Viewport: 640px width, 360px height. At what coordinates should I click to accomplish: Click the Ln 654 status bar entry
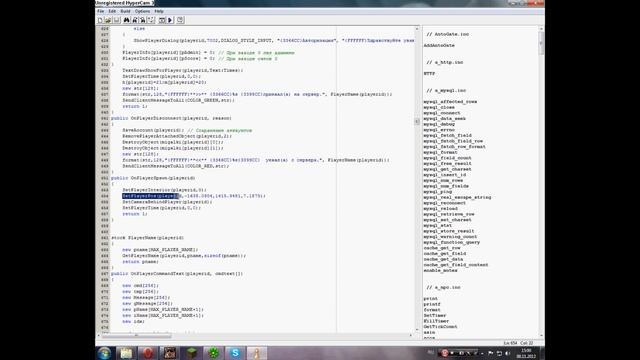pyautogui.click(x=510, y=343)
